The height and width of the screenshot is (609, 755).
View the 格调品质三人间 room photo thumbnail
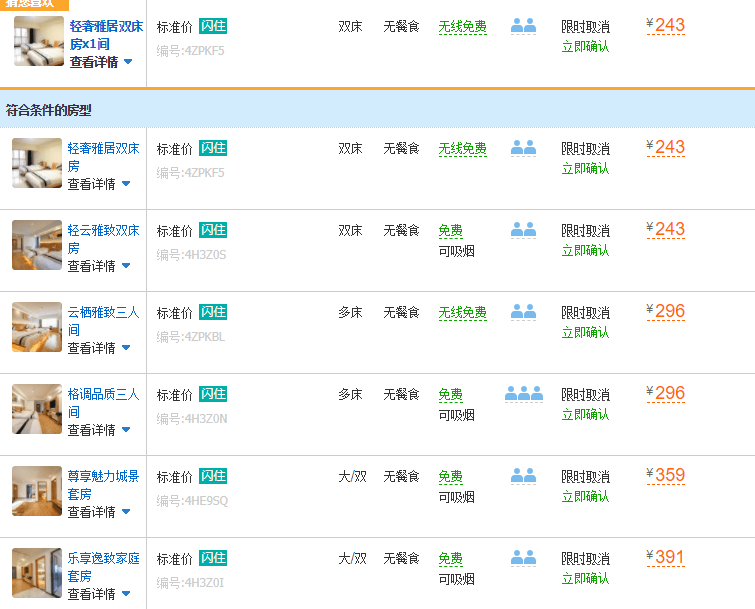[x=37, y=409]
